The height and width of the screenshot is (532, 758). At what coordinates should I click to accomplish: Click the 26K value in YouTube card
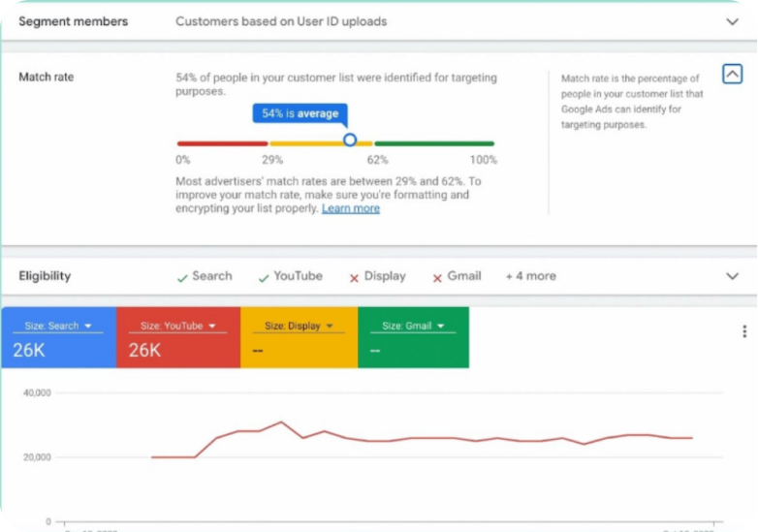click(x=144, y=350)
